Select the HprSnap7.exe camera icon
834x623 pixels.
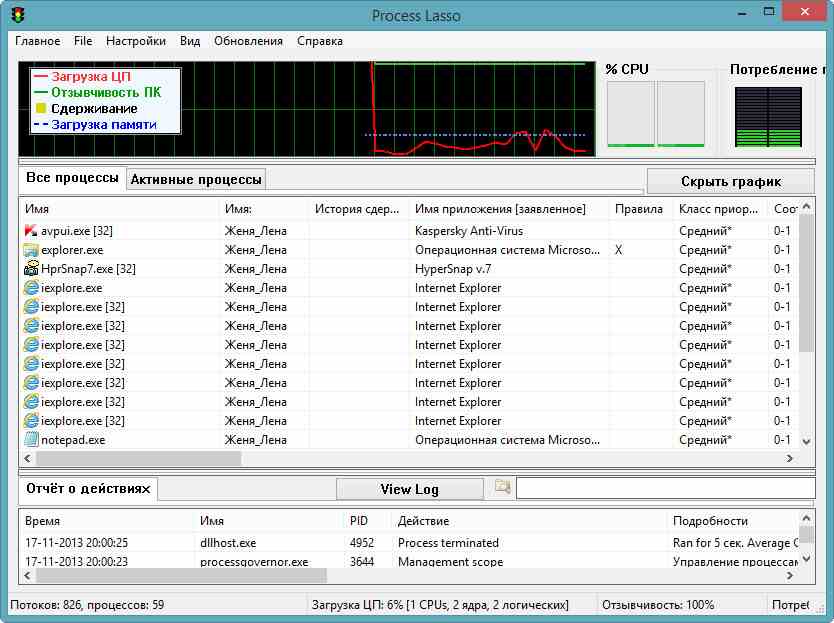point(31,269)
